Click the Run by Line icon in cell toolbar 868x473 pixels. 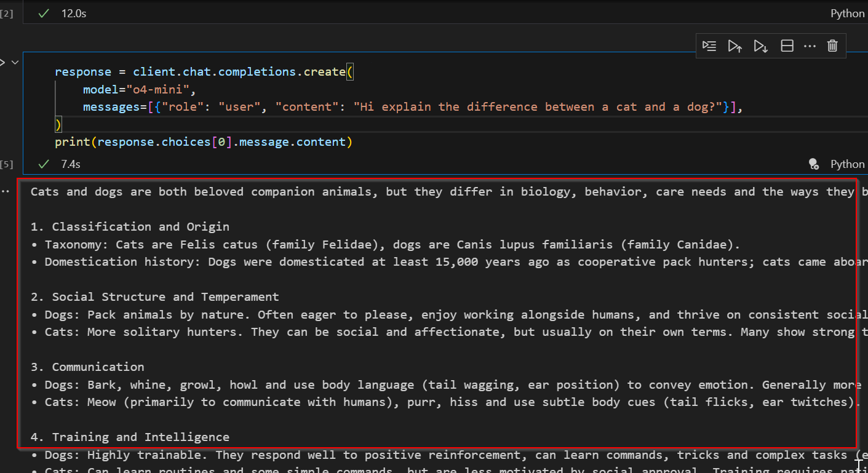click(709, 46)
